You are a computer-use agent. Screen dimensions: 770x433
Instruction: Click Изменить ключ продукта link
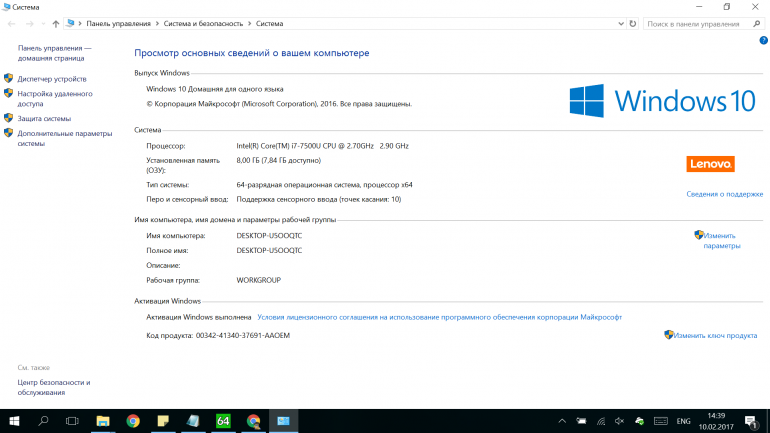[715, 335]
